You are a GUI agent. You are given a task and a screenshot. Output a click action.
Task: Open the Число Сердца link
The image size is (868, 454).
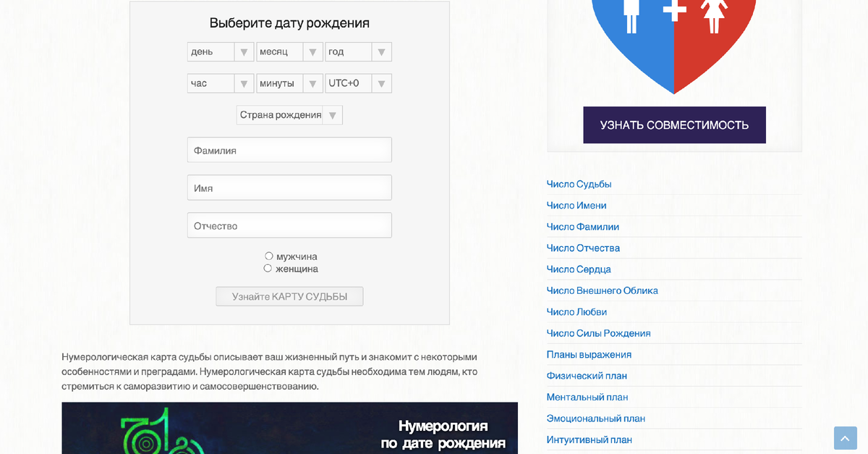point(579,269)
